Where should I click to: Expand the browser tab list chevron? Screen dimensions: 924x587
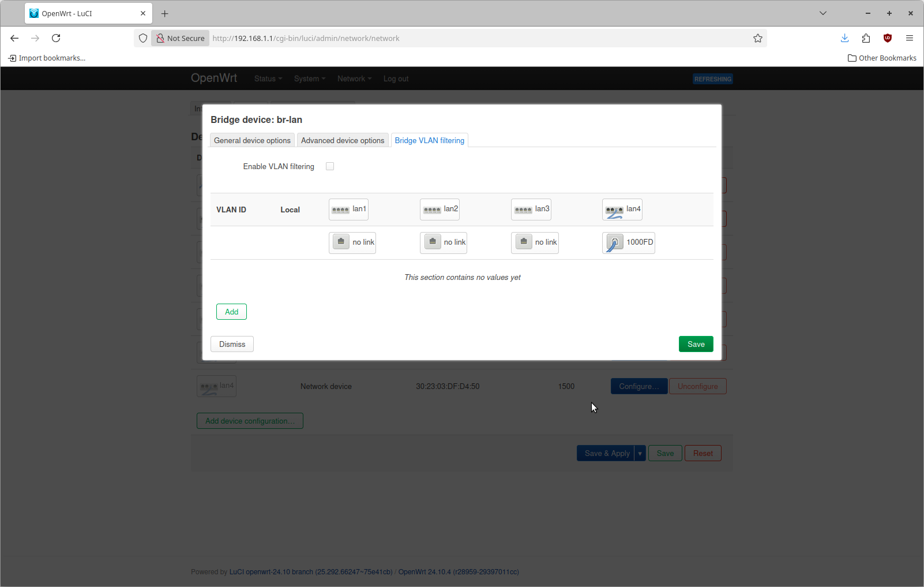[x=823, y=13]
